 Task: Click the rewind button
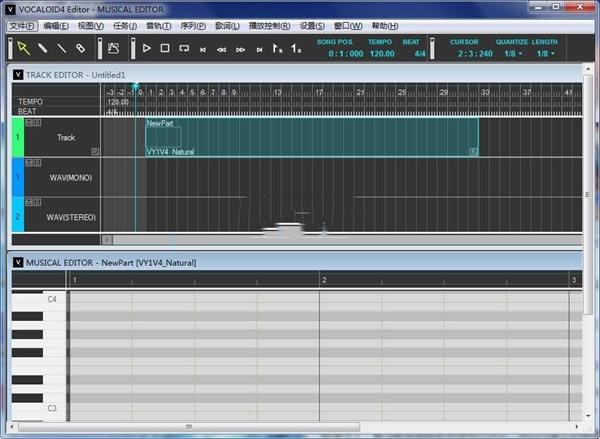pyautogui.click(x=222, y=49)
